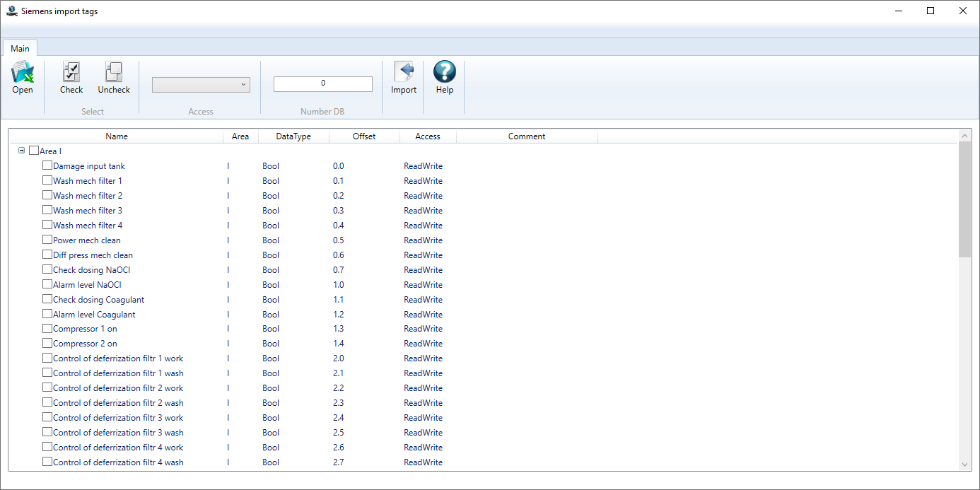
Task: Select the Wash mech filter 4 checkbox
Action: click(x=47, y=225)
